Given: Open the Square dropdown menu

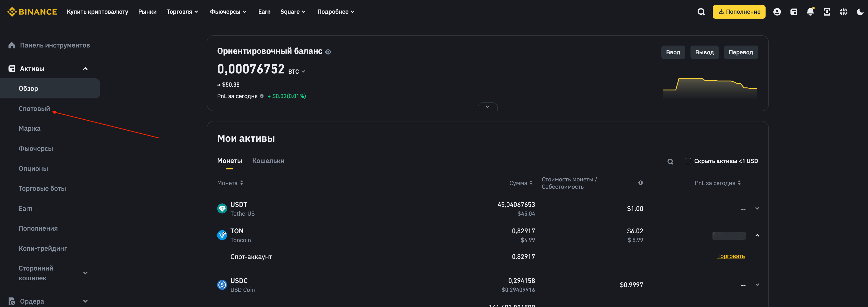Looking at the screenshot, I should pyautogui.click(x=293, y=12).
